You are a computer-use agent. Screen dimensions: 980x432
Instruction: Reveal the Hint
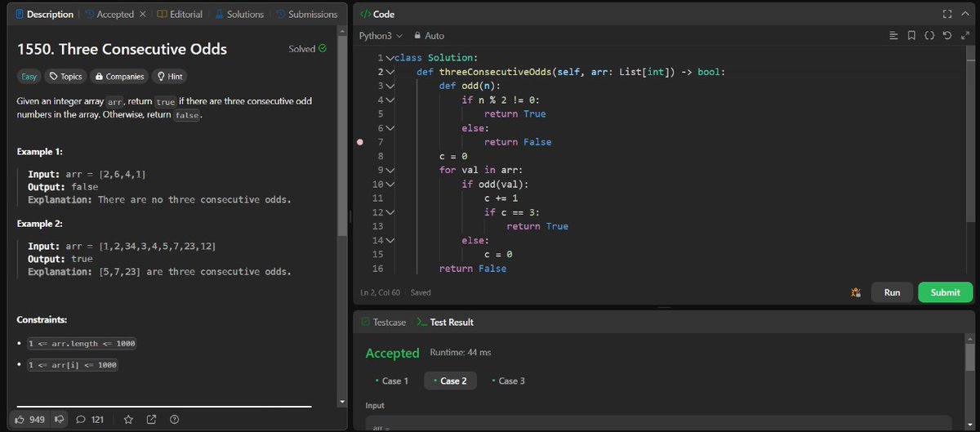click(x=170, y=76)
